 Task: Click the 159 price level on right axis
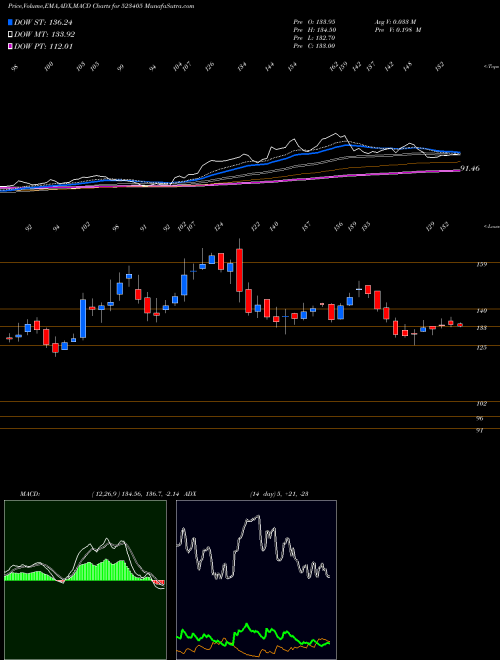point(482,264)
